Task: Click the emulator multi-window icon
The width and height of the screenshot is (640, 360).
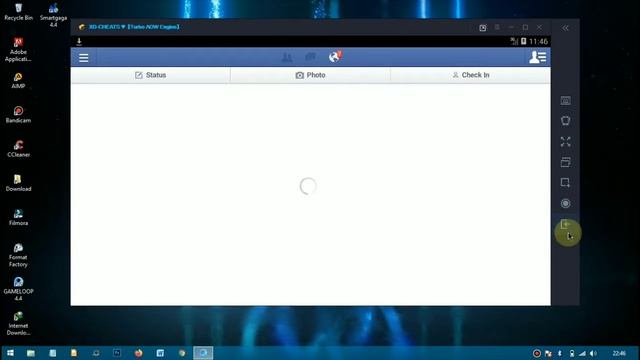Action: pyautogui.click(x=565, y=162)
